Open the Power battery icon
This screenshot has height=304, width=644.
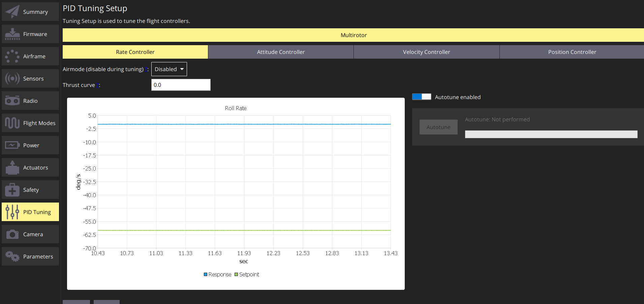[x=12, y=145]
